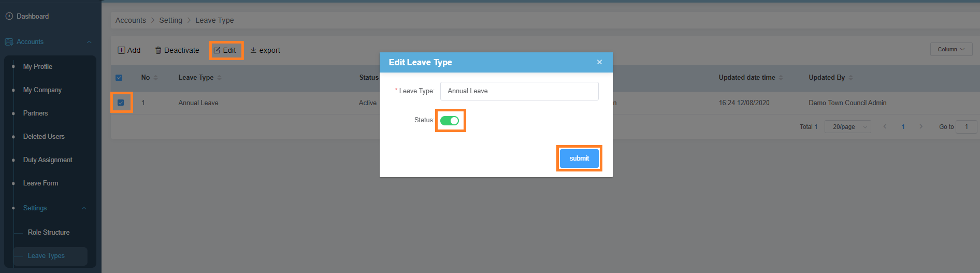Open Dashboard via clock icon
The height and width of the screenshot is (273, 980).
click(x=9, y=16)
